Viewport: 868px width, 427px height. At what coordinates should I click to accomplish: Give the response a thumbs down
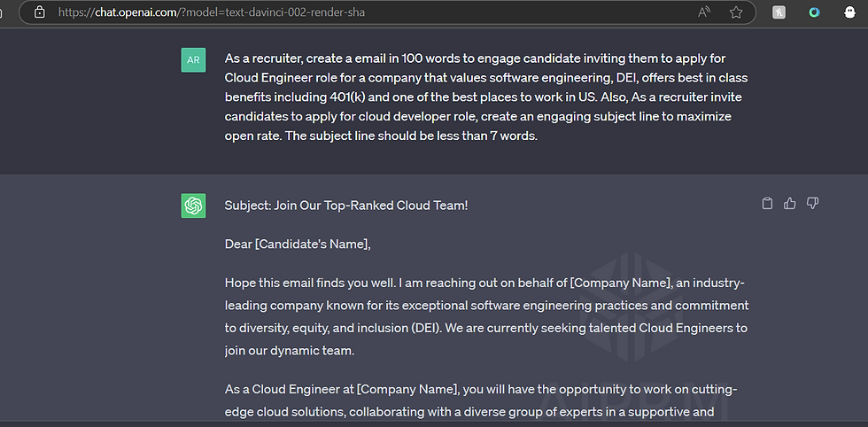[812, 204]
